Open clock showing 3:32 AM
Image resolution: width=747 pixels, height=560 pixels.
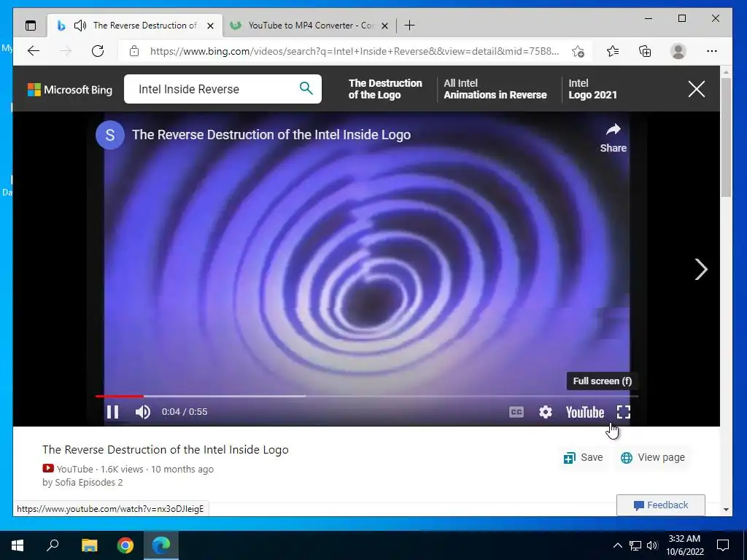(x=684, y=545)
